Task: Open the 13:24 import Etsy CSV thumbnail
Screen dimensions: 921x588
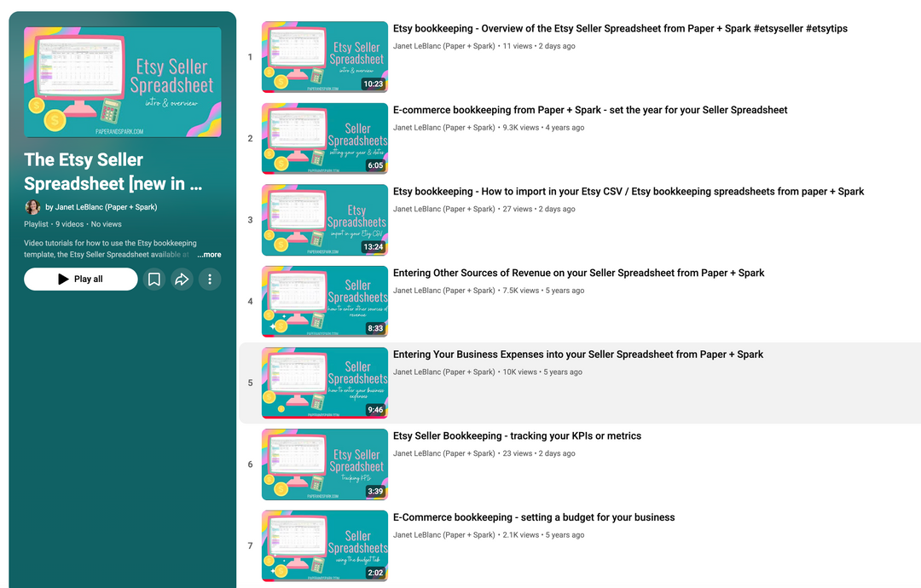Action: (325, 220)
